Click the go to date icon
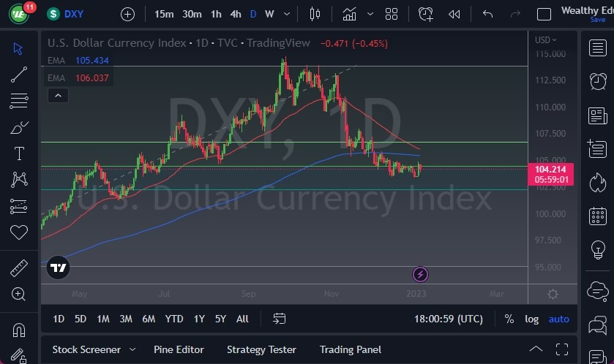The width and height of the screenshot is (614, 364). tap(280, 319)
